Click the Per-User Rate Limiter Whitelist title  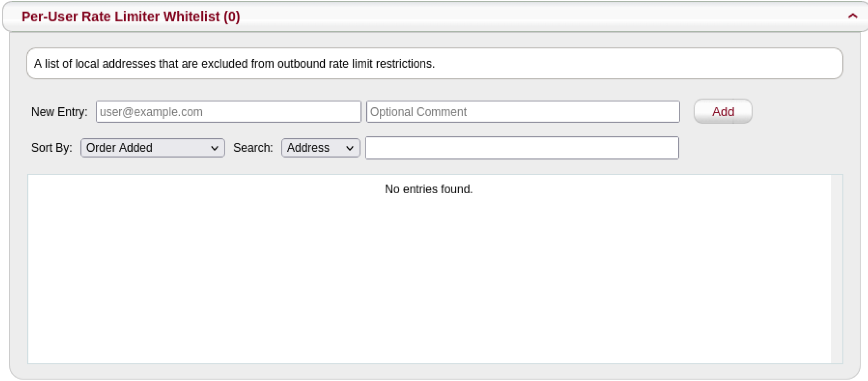point(131,17)
